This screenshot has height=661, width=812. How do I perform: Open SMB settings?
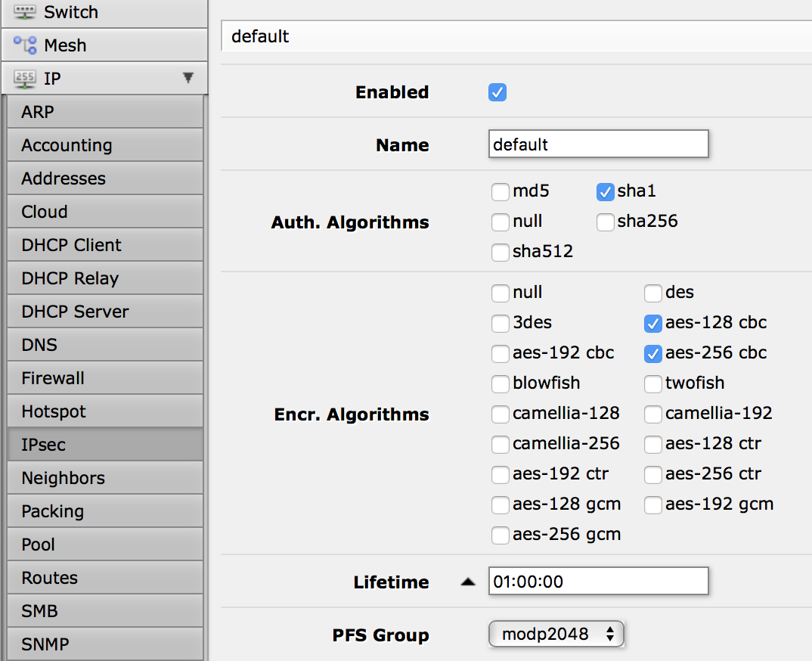pyautogui.click(x=105, y=611)
